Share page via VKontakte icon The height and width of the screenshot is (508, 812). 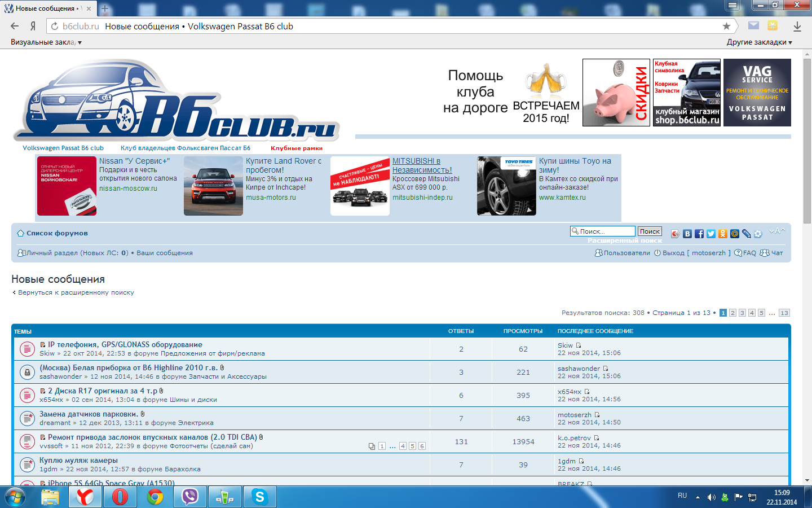687,234
